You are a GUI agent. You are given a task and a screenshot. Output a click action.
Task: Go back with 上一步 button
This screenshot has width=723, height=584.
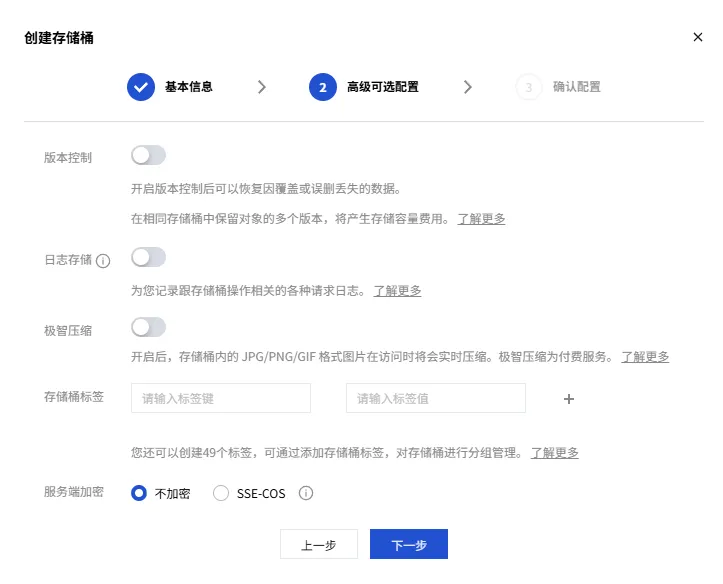coord(318,545)
